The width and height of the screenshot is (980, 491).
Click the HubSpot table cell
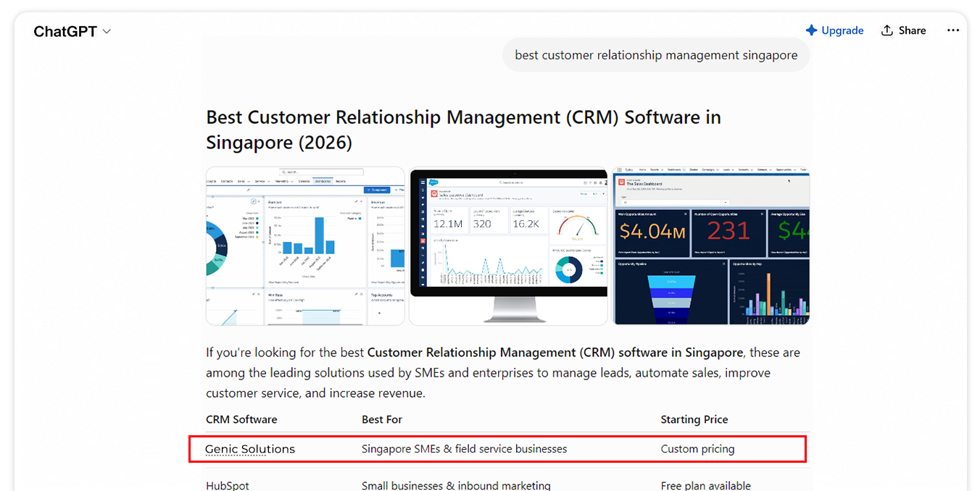(x=228, y=486)
